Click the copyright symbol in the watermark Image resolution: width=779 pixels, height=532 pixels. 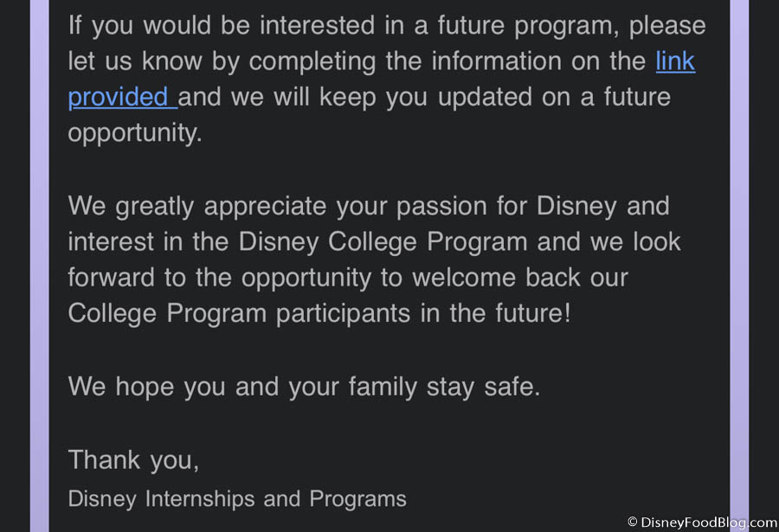[632, 522]
